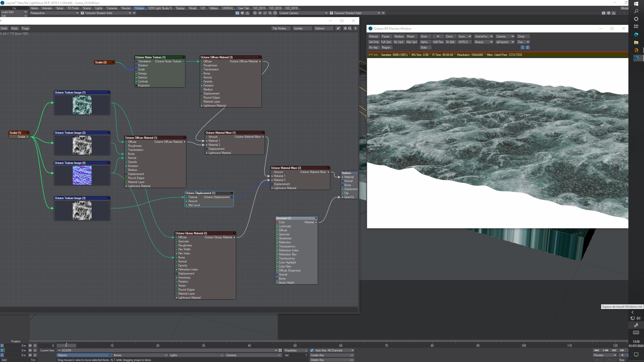Screen dimensions: 644x362
Task: Open the Octane menu tab
Action: [x=139, y=8]
